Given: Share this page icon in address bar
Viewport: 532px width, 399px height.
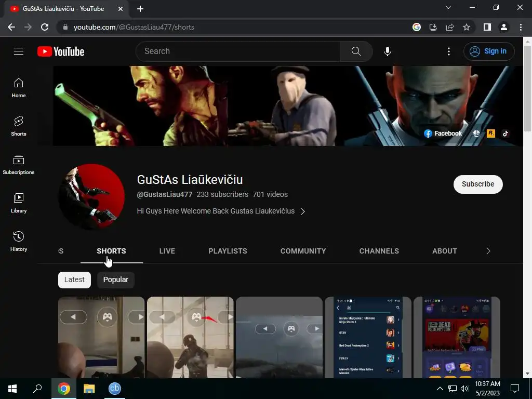Looking at the screenshot, I should point(450,27).
